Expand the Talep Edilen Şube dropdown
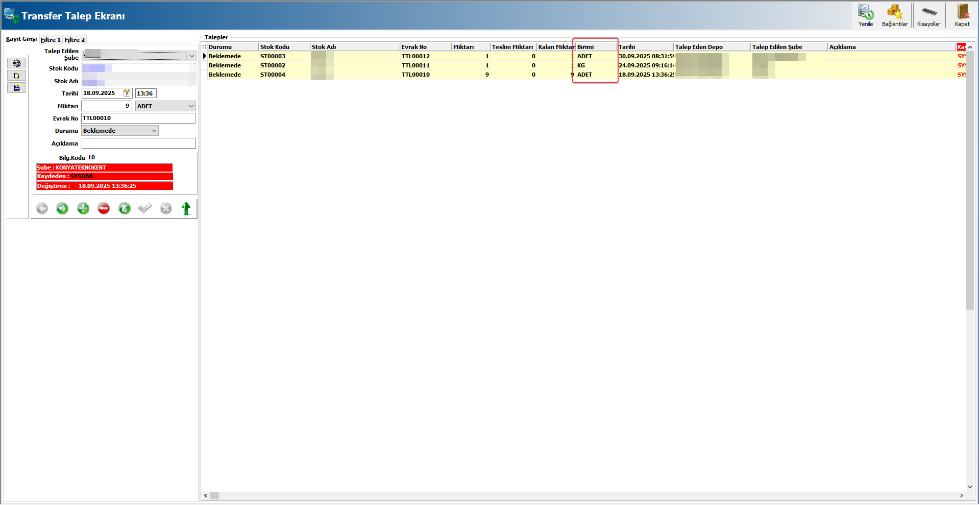This screenshot has width=980, height=505. point(192,56)
